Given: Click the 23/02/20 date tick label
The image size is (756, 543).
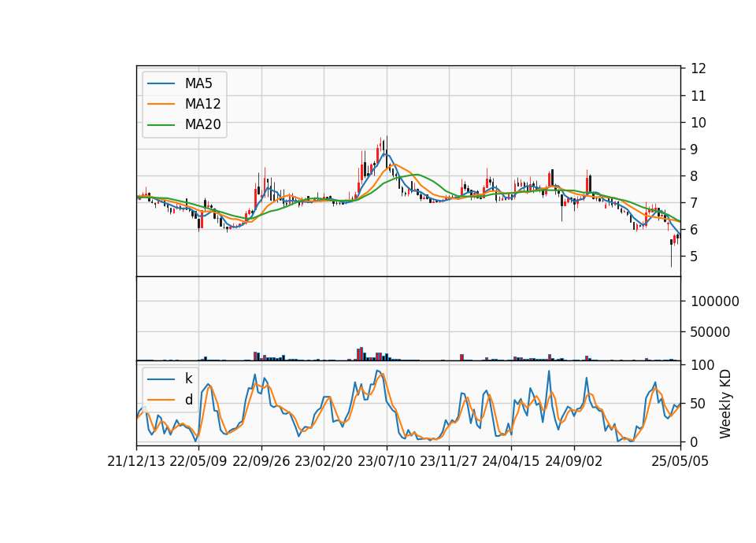Looking at the screenshot, I should click(324, 461).
